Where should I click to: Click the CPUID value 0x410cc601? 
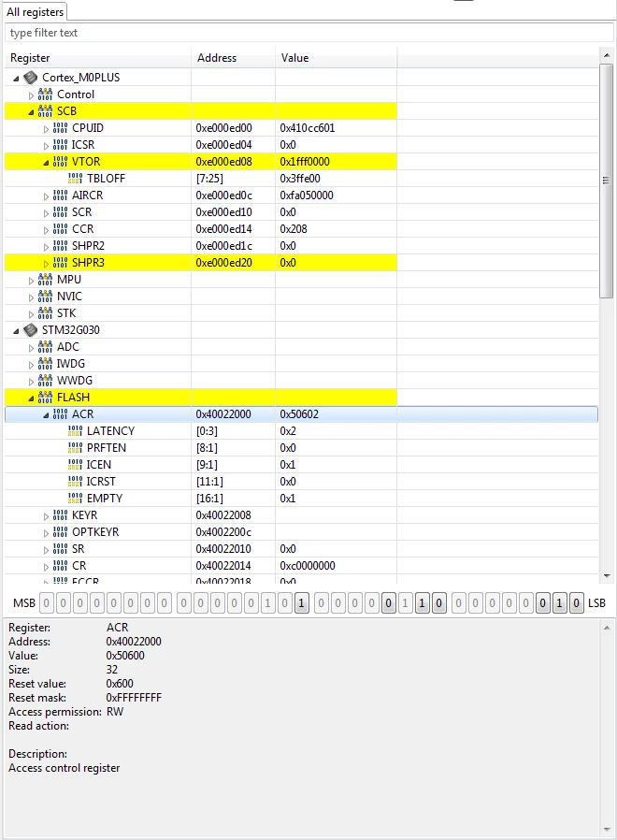tap(307, 128)
